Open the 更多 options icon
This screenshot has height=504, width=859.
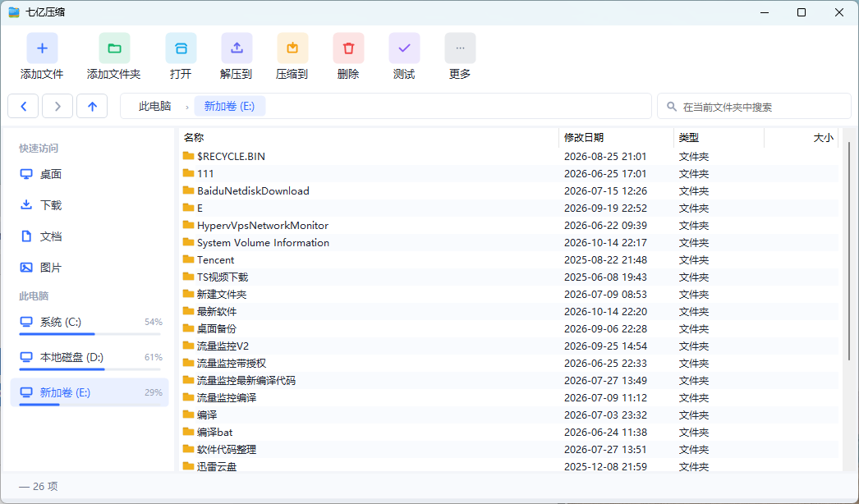[x=460, y=48]
